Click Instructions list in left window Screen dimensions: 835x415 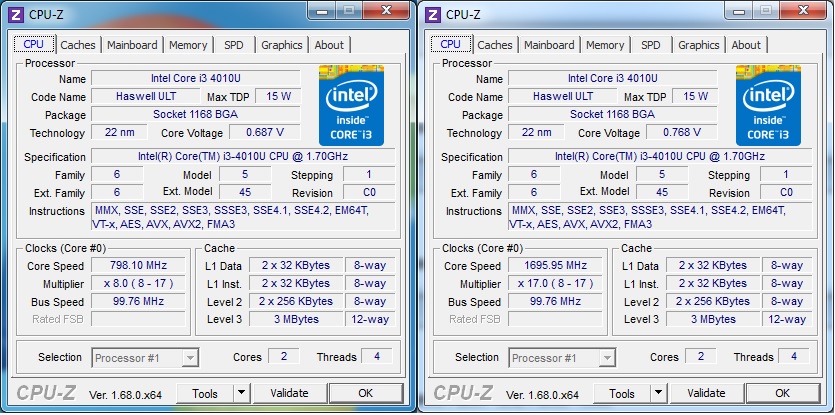[243, 217]
